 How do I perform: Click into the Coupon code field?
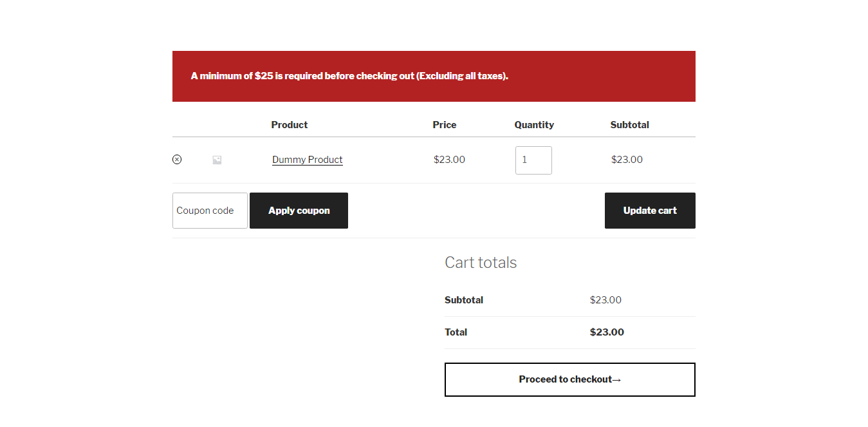click(210, 211)
